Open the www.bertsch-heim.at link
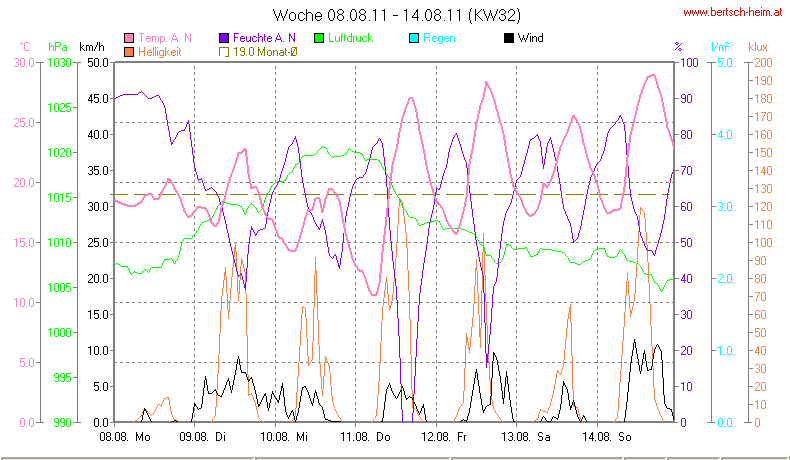 733,13
